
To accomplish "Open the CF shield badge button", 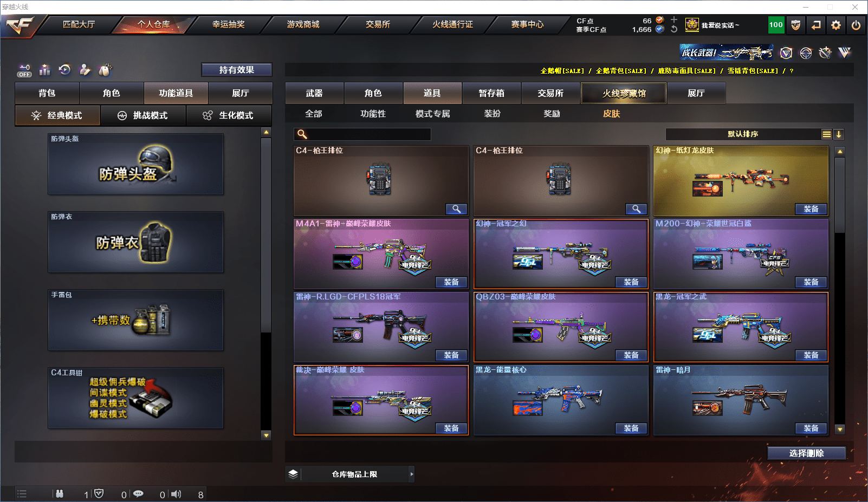I will click(795, 25).
